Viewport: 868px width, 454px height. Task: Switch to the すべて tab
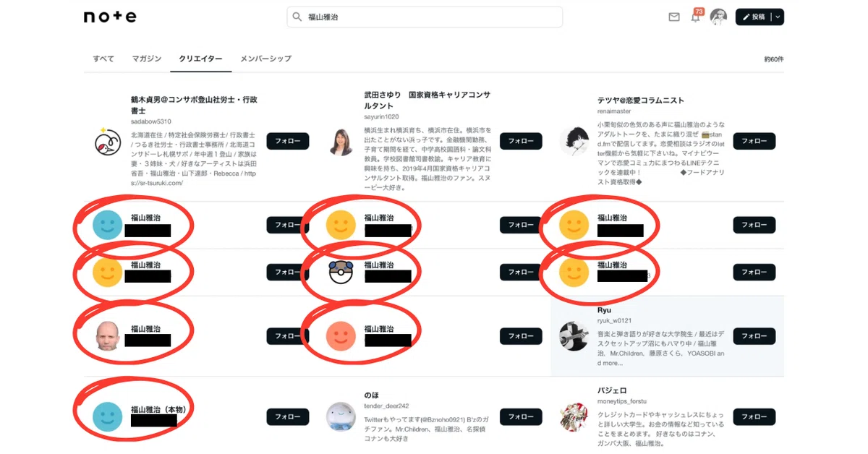tap(103, 59)
